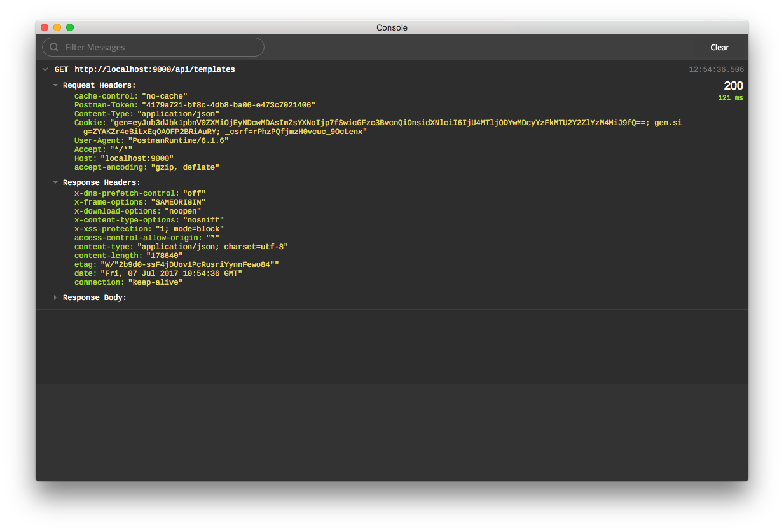Screen dimensions: 784x532
Task: Click the 12:54:36.506 timestamp
Action: pyautogui.click(x=716, y=70)
